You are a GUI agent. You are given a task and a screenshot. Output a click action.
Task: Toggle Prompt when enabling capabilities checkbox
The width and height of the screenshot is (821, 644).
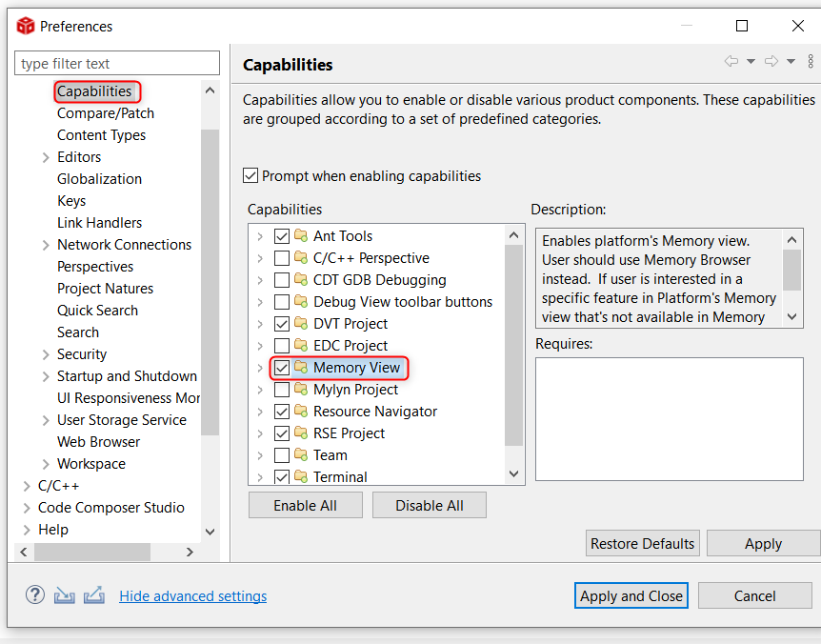(x=250, y=176)
